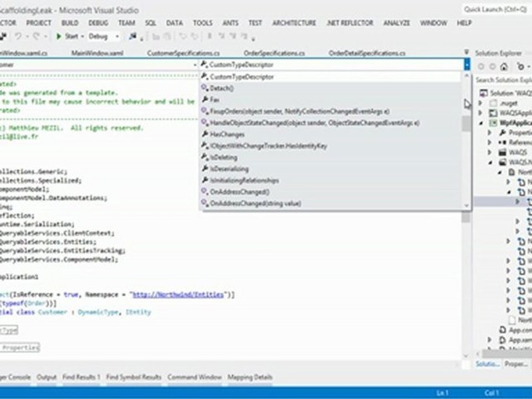
Task: Click the .nuget folder icon
Action: [x=493, y=103]
